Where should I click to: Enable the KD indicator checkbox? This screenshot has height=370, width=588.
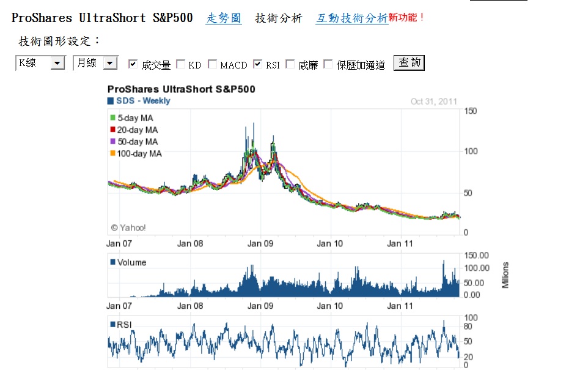coord(180,64)
